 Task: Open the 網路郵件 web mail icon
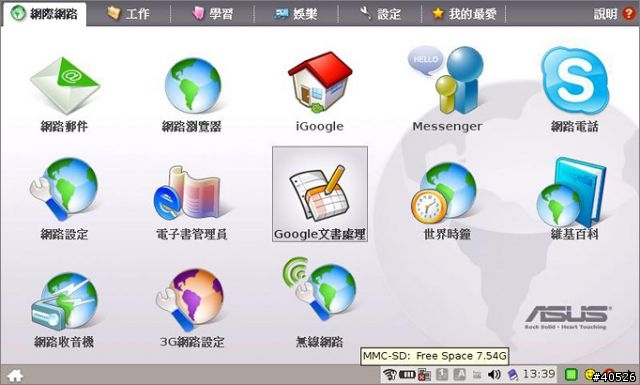pyautogui.click(x=64, y=94)
